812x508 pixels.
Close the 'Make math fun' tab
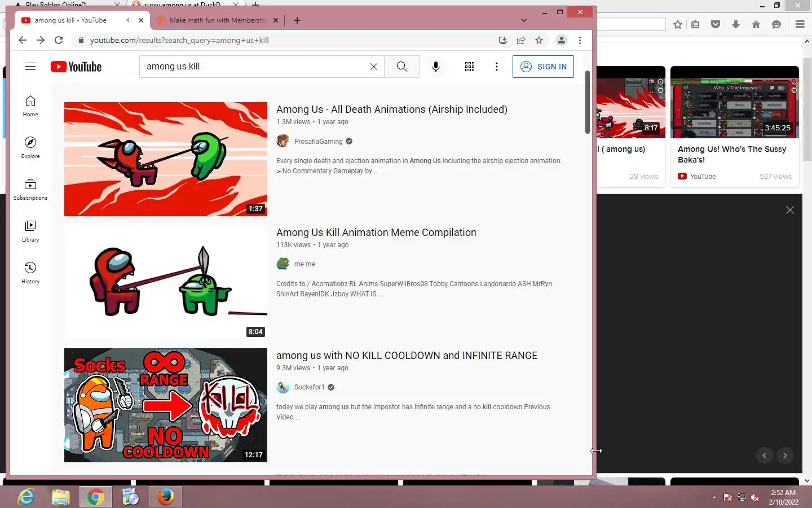pos(276,20)
